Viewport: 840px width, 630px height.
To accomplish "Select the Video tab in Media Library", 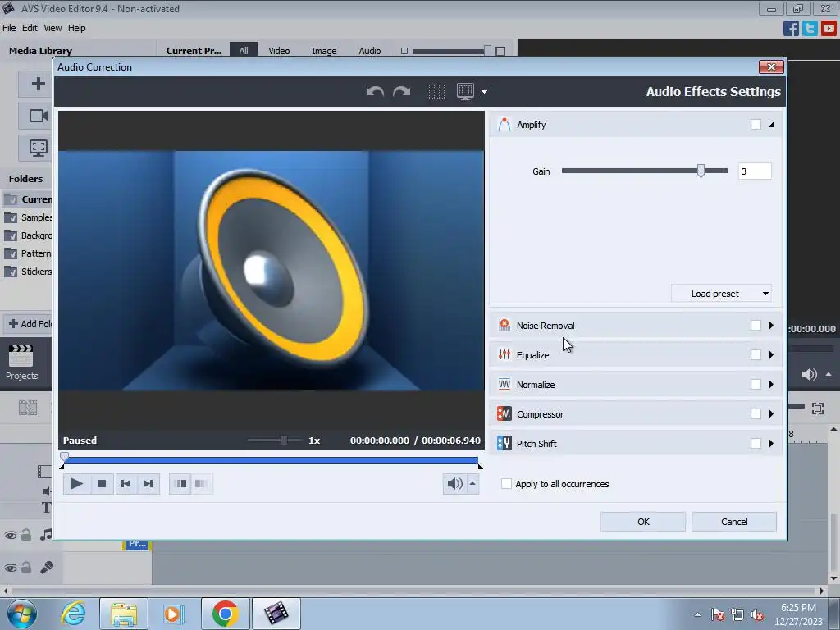I will [279, 50].
